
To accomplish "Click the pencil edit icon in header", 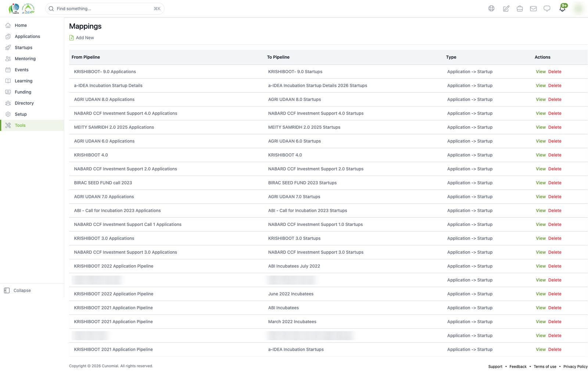I will pos(506,8).
